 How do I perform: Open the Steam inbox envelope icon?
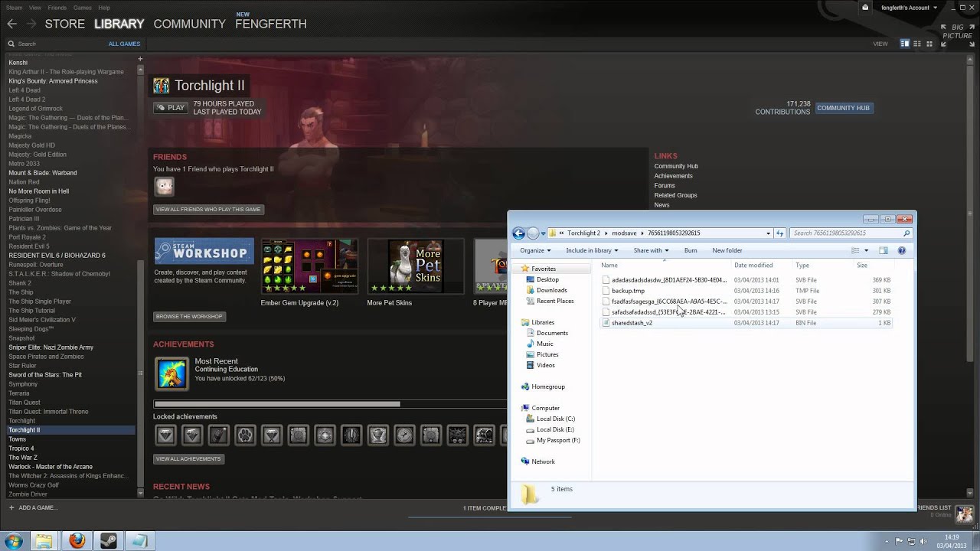point(865,8)
